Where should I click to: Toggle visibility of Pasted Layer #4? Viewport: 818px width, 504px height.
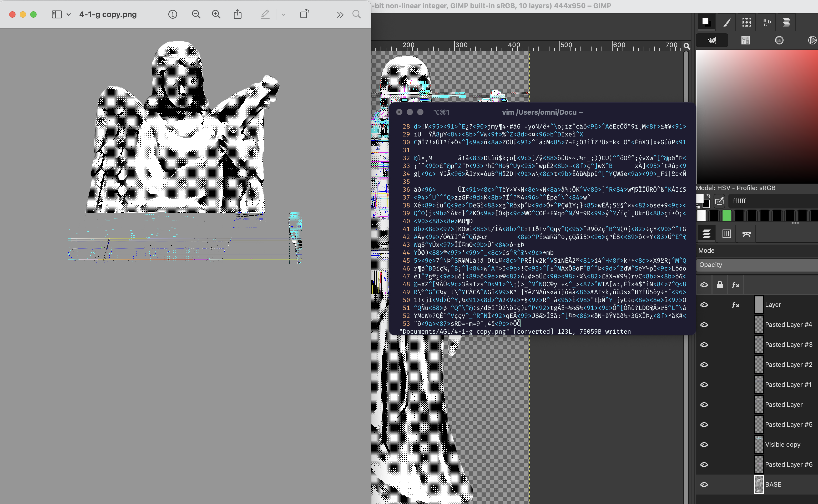(x=704, y=325)
